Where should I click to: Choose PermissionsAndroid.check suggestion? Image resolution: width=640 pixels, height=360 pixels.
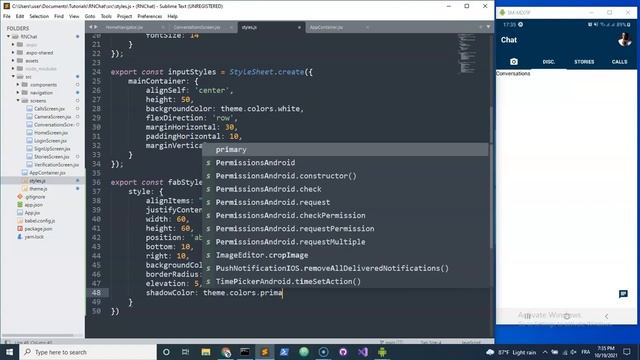[345, 189]
